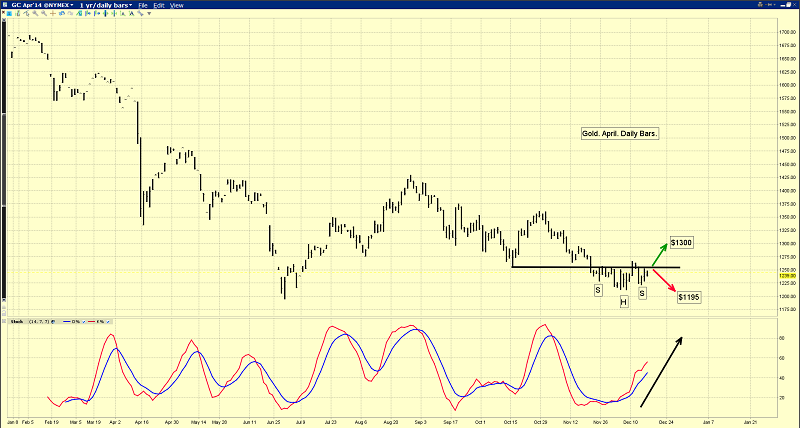The image size is (800, 428).
Task: Expand the dropdown arrow at the toolbar end
Action: click(x=149, y=13)
